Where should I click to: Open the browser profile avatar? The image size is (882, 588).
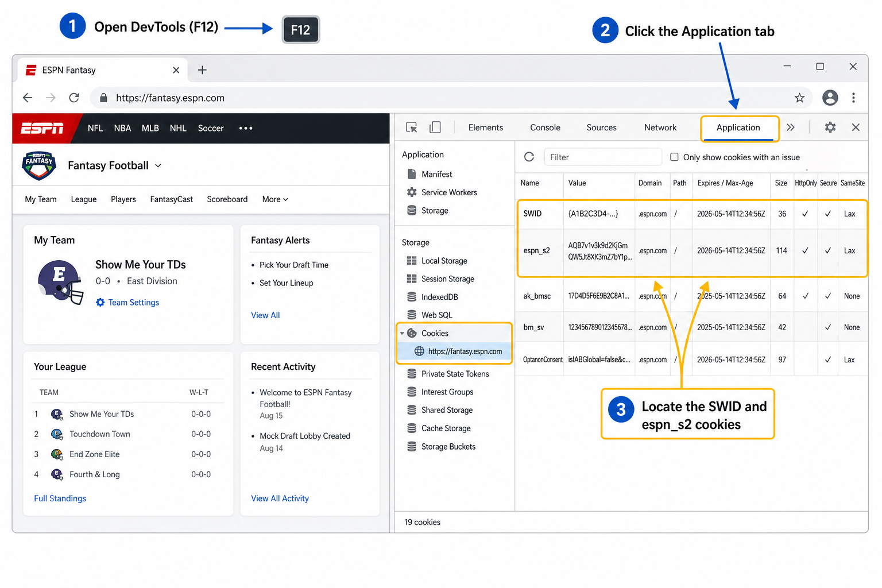(x=830, y=98)
